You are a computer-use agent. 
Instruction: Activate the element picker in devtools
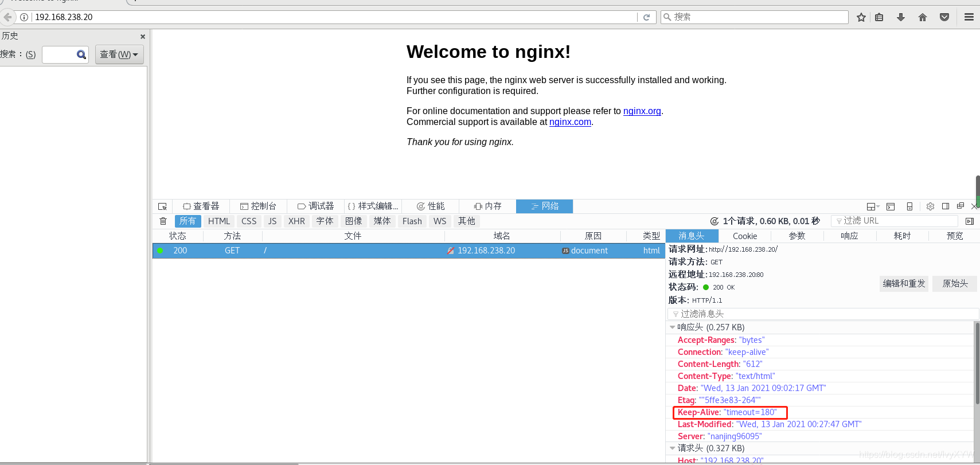pyautogui.click(x=163, y=206)
